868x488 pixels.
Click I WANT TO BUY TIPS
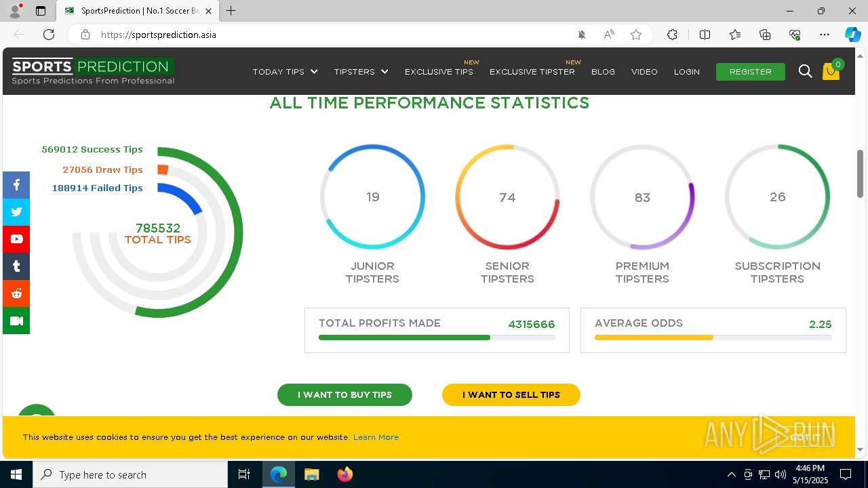click(x=344, y=394)
